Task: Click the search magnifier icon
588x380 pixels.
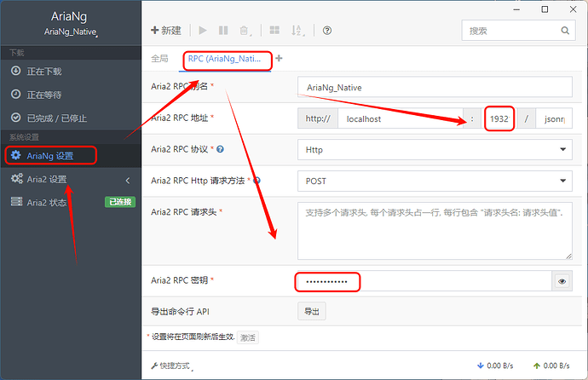Action: click(x=565, y=31)
